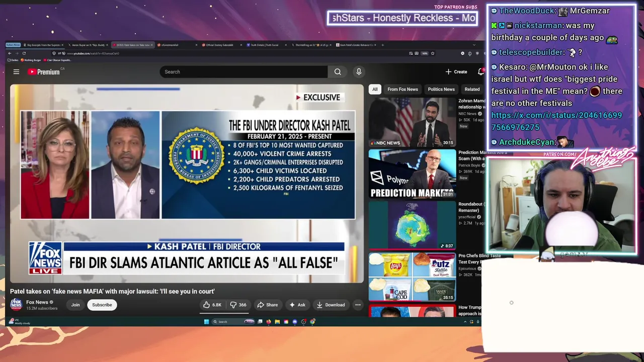Click browser back arrow
The width and height of the screenshot is (644, 362).
(x=10, y=53)
